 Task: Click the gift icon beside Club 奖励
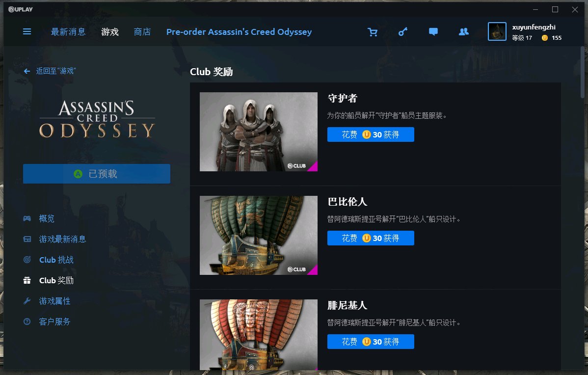coord(27,280)
